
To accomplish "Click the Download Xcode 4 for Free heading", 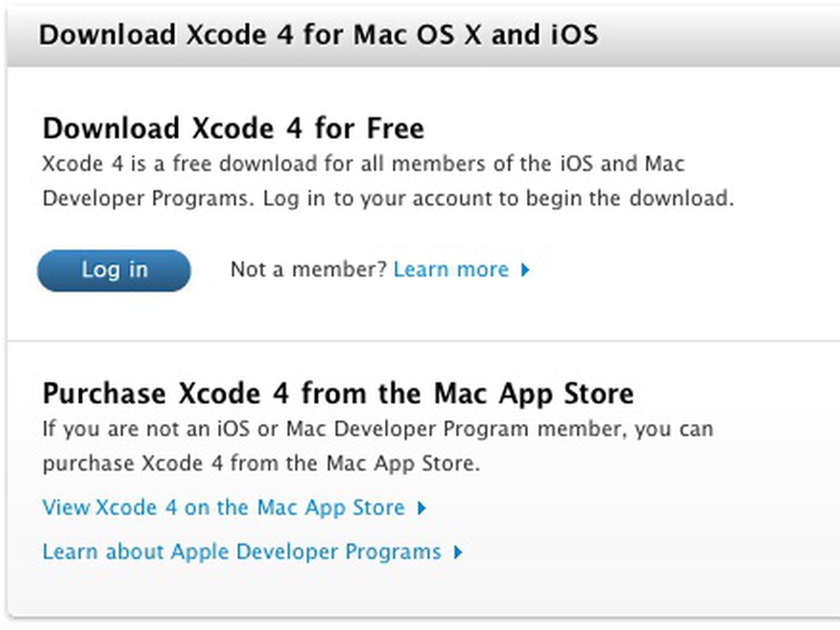I will (x=233, y=129).
